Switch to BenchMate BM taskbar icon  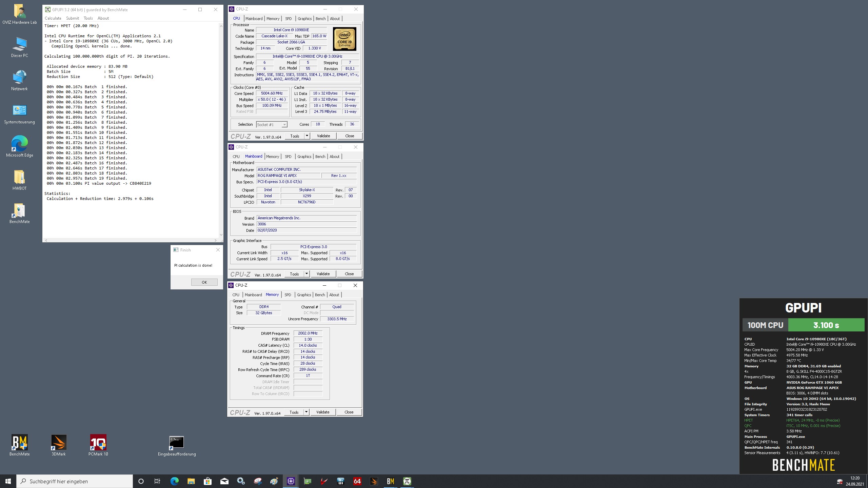tap(390, 481)
